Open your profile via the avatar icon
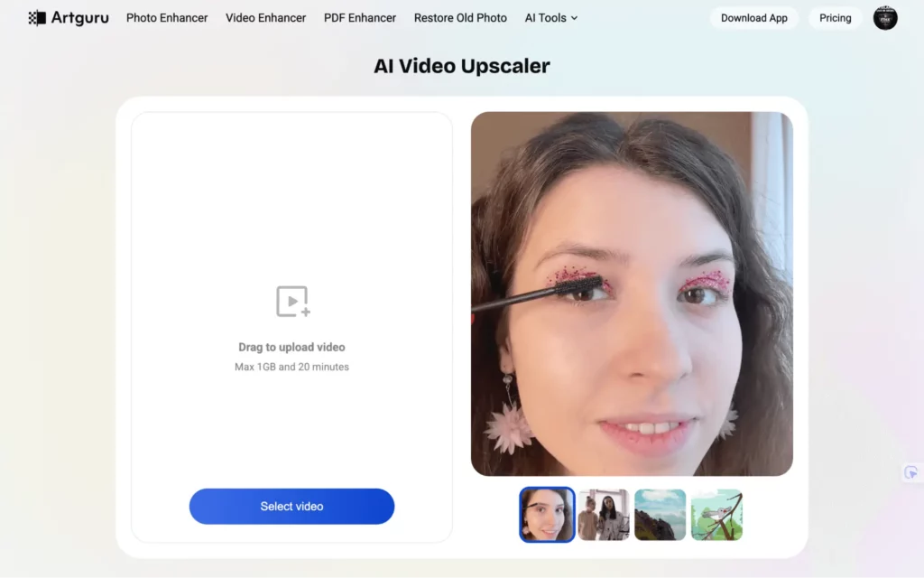 pos(885,18)
